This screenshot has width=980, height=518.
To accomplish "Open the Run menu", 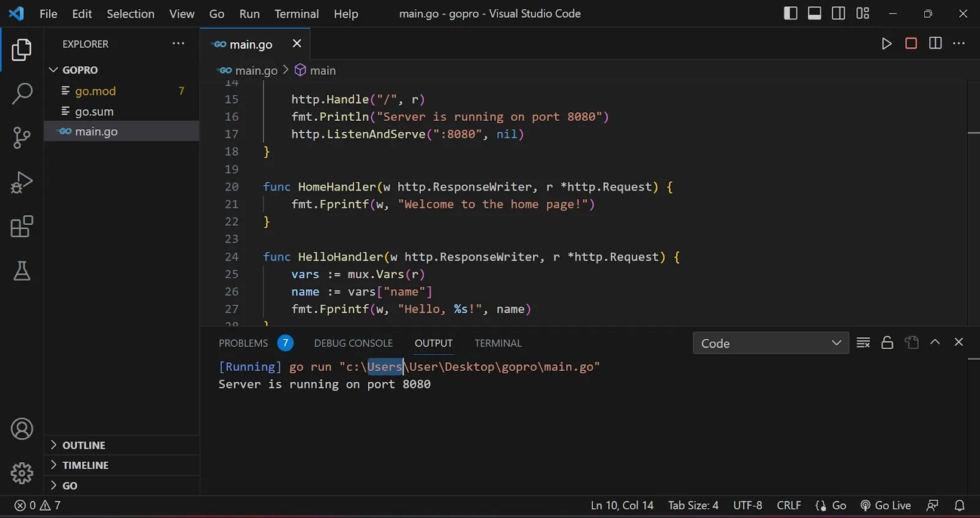I will [249, 13].
